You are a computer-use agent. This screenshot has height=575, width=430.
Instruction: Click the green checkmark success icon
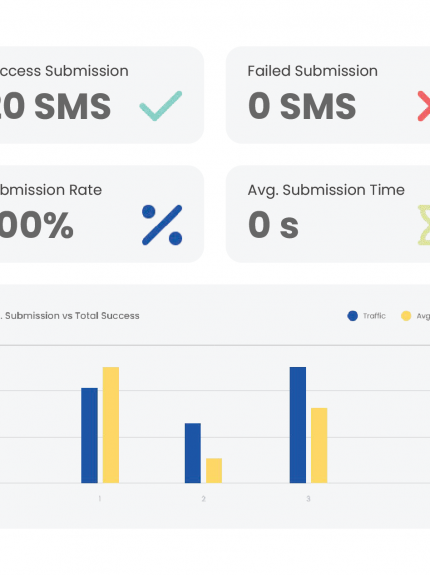(x=161, y=106)
